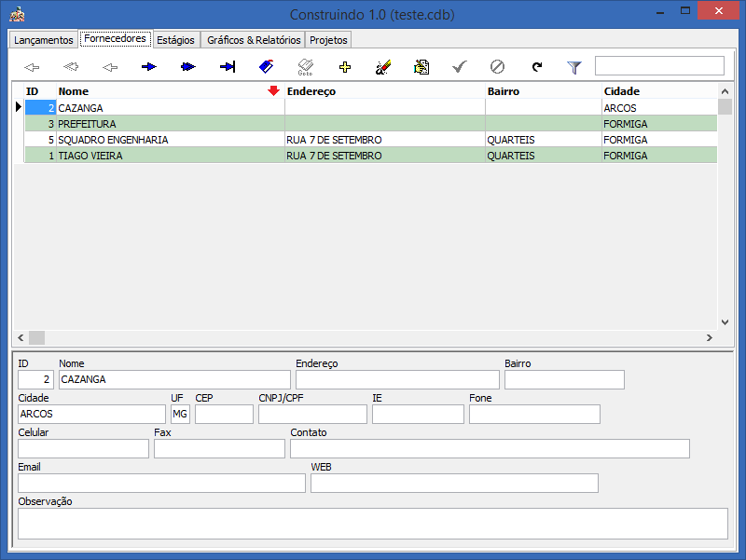Click the Nome column header

point(171,91)
